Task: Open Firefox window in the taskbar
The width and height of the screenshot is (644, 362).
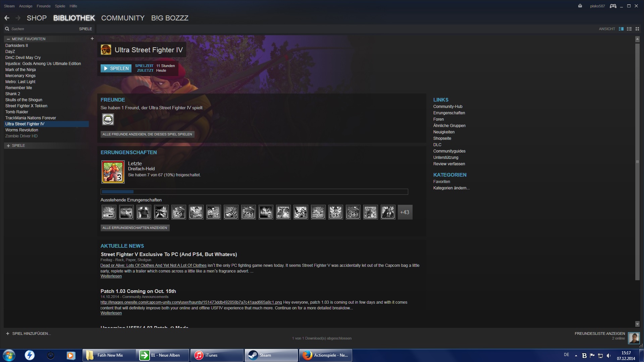Action: (325, 355)
